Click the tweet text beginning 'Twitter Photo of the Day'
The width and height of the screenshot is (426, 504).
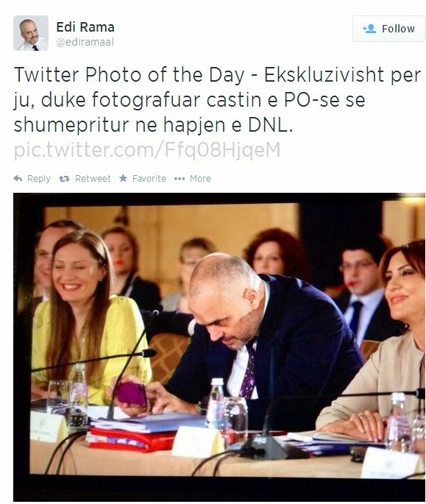(x=217, y=99)
